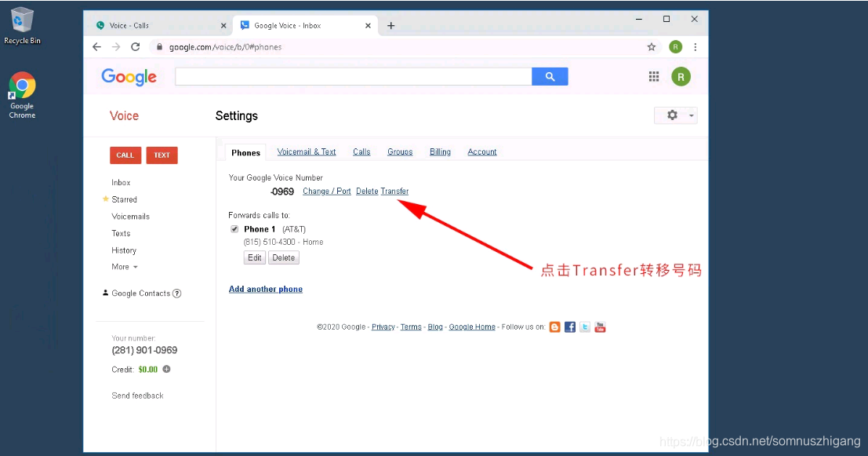Click the red TEXT button
868x456 pixels.
coord(162,155)
